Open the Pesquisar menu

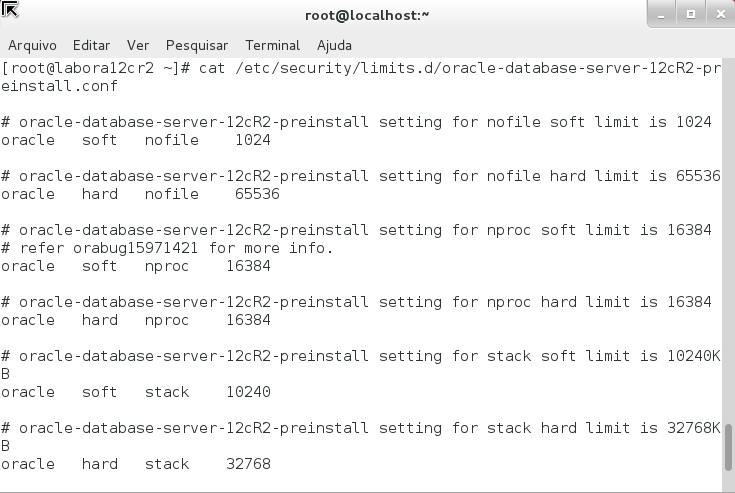(197, 45)
